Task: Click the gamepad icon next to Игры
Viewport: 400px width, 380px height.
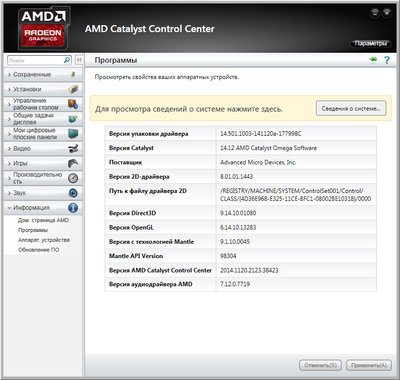Action: (73, 163)
